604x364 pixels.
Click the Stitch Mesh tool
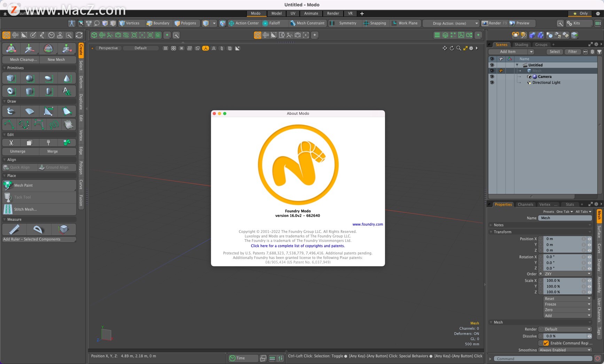39,209
